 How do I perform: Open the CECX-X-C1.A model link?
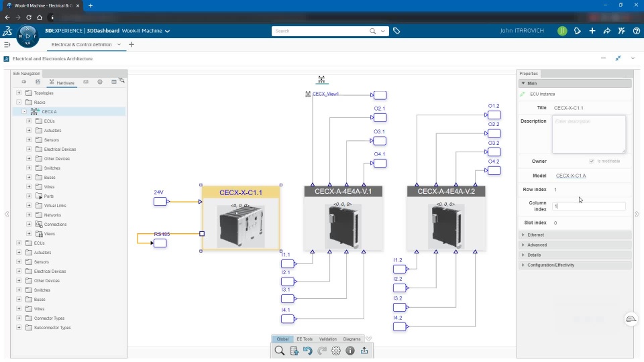pos(571,176)
